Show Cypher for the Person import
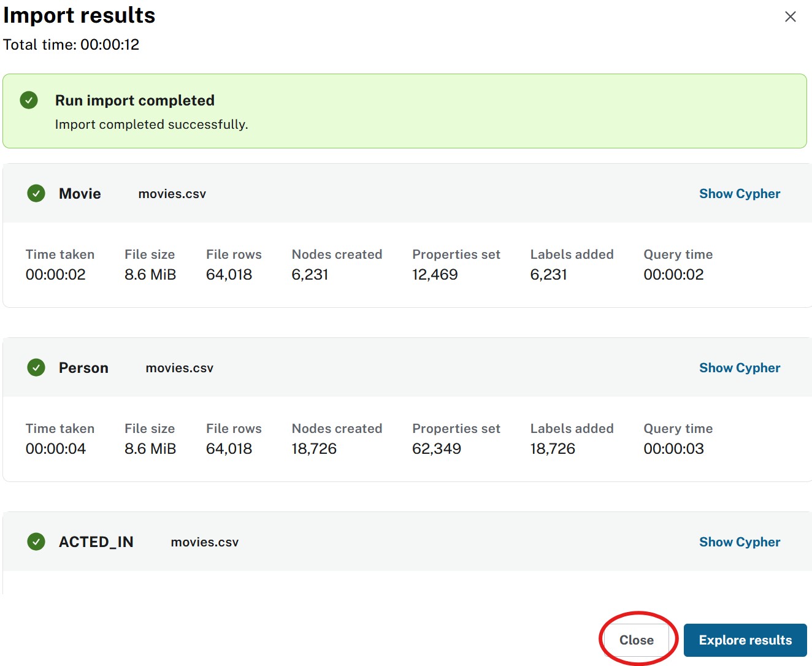The width and height of the screenshot is (812, 666). [739, 367]
